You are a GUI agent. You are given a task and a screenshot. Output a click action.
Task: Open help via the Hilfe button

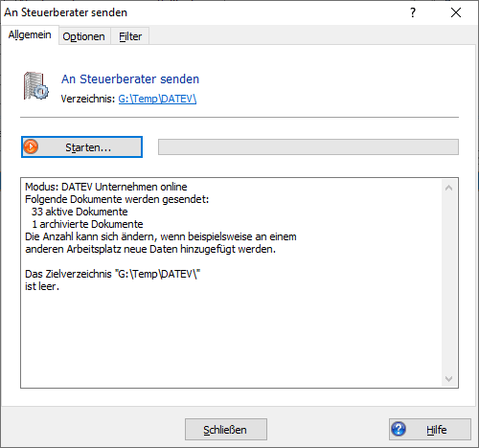click(430, 430)
